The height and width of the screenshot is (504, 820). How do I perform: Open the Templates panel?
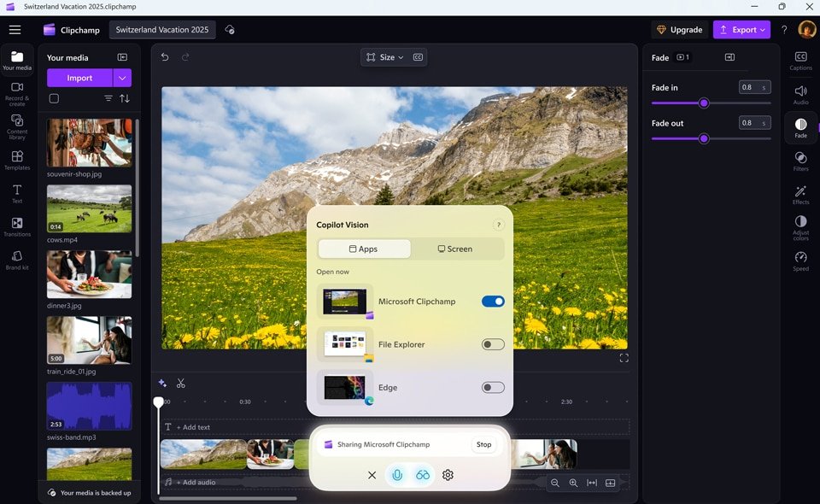click(17, 161)
